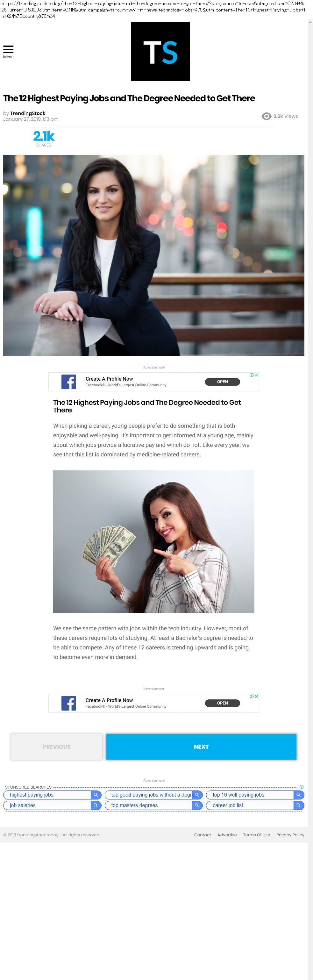The width and height of the screenshot is (313, 980).
Task: Click the PREVIOUS button
Action: pos(57,747)
